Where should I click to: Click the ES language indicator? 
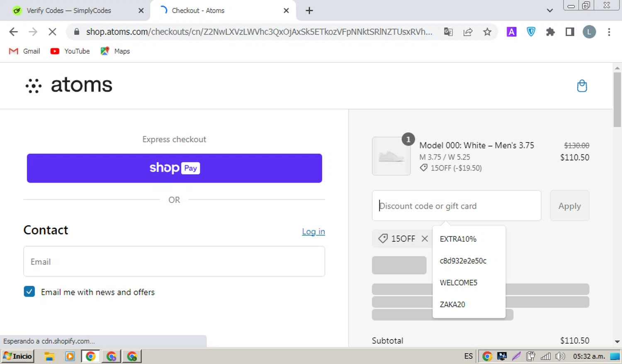pyautogui.click(x=469, y=356)
